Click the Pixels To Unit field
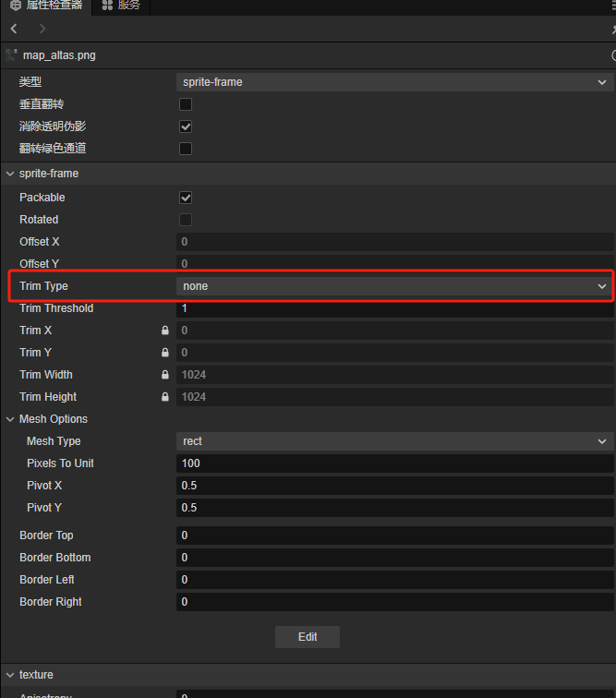 [x=395, y=463]
